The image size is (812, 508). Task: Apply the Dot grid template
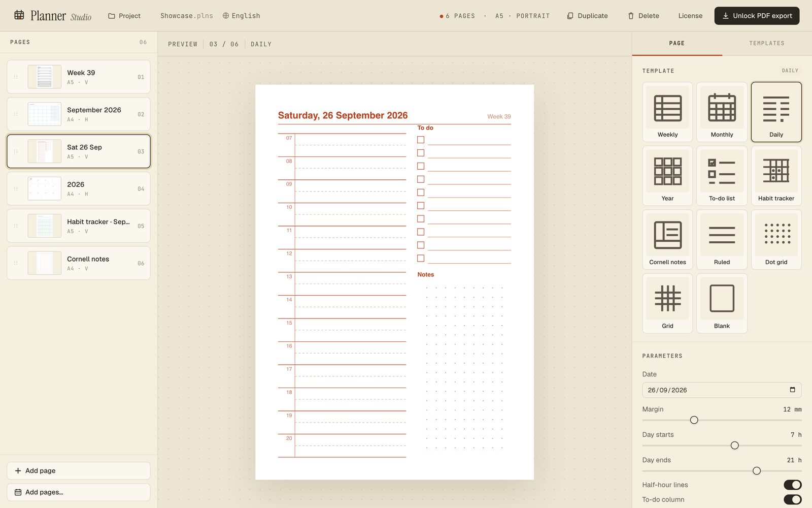[x=776, y=239]
